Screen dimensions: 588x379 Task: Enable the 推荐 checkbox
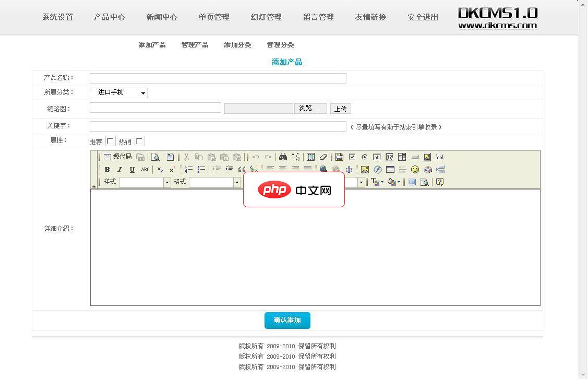[x=110, y=140]
